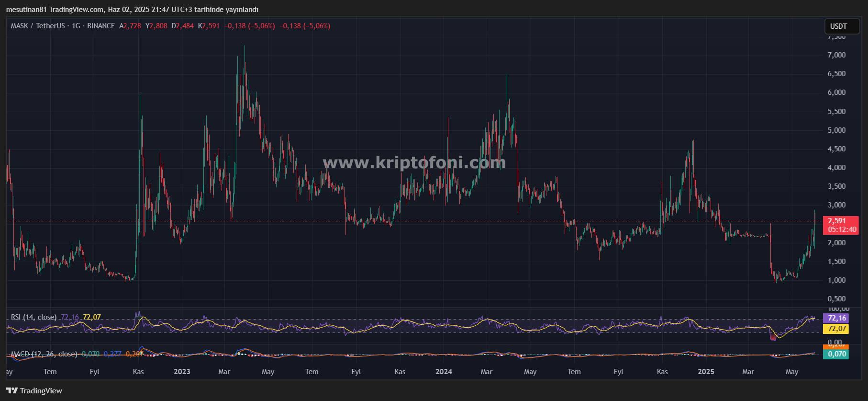Click the 2,000 price axis label
The image size is (868, 401).
pyautogui.click(x=836, y=243)
